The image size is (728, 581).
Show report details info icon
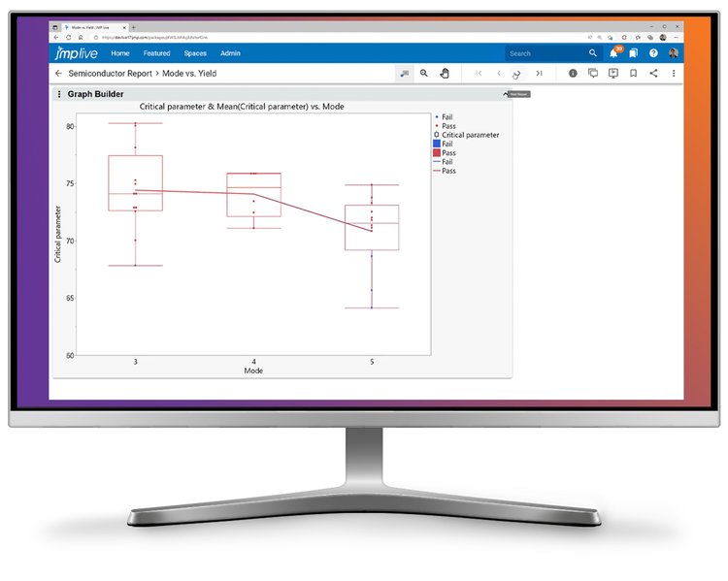pos(573,74)
